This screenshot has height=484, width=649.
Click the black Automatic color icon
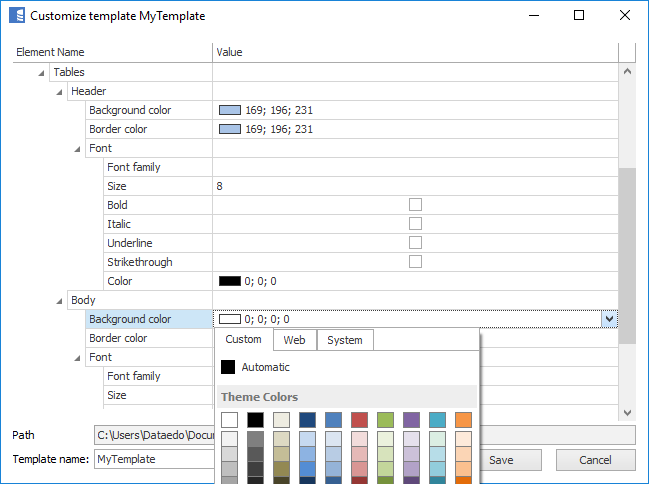(x=229, y=367)
